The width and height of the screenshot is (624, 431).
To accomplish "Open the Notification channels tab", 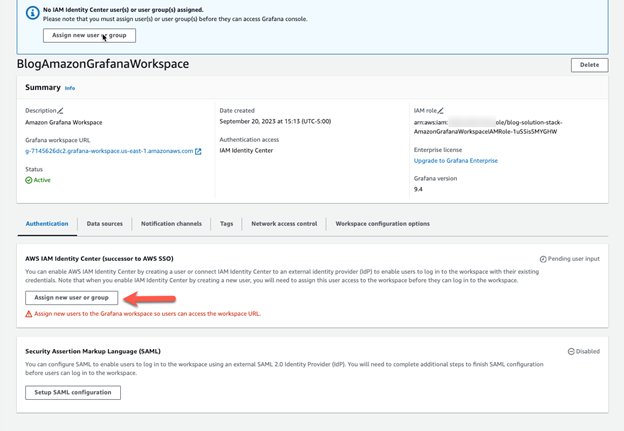I will (171, 224).
